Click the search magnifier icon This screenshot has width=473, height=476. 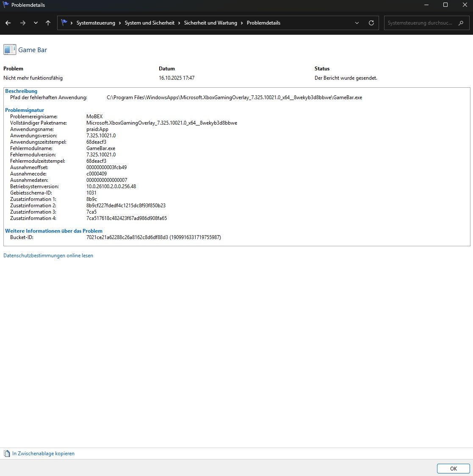461,23
